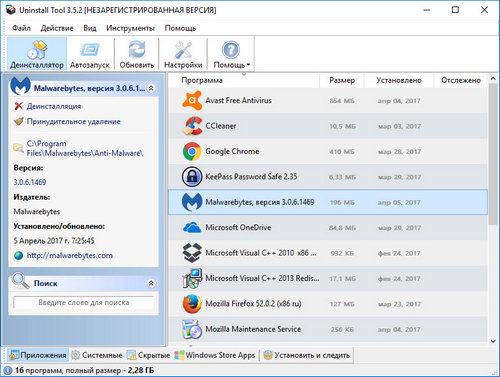The height and width of the screenshot is (377, 500).
Task: Click the Avast Free Antivirus icon
Action: coord(192,100)
